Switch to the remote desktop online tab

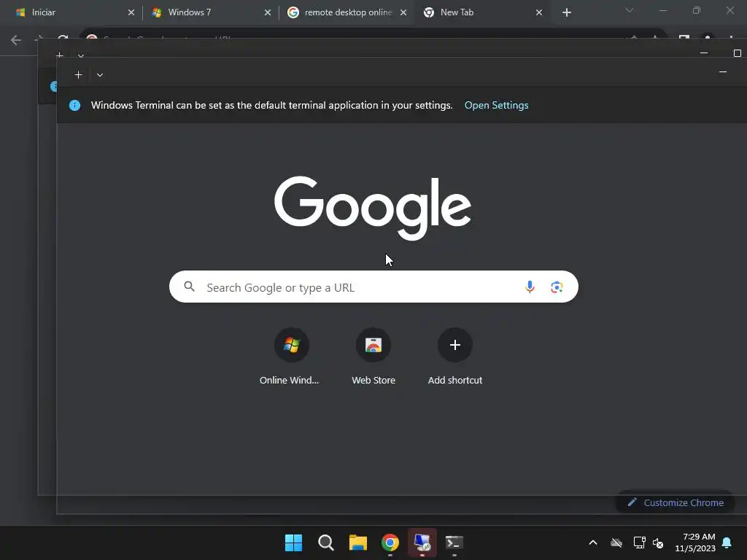click(347, 12)
